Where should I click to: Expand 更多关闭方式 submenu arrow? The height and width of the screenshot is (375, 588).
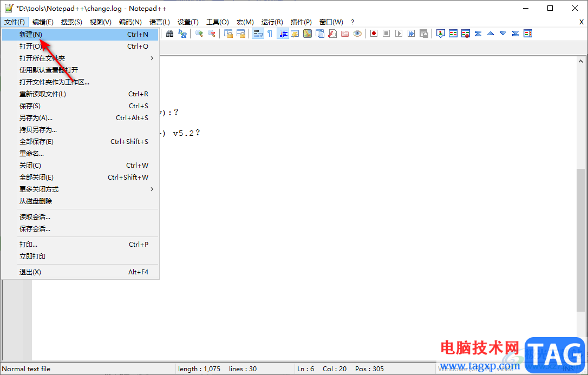pyautogui.click(x=152, y=189)
